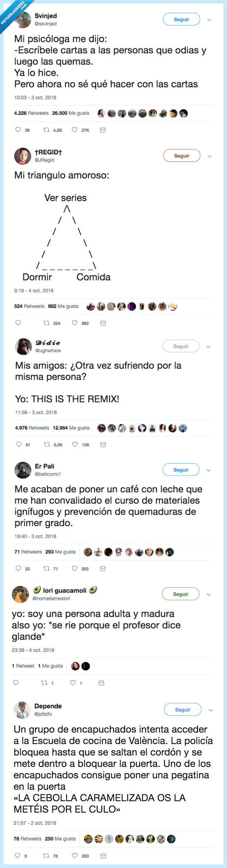This screenshot has height=868, width=227.
Task: Expand options chevron beside †REGID† Seguir button
Action: point(210,156)
